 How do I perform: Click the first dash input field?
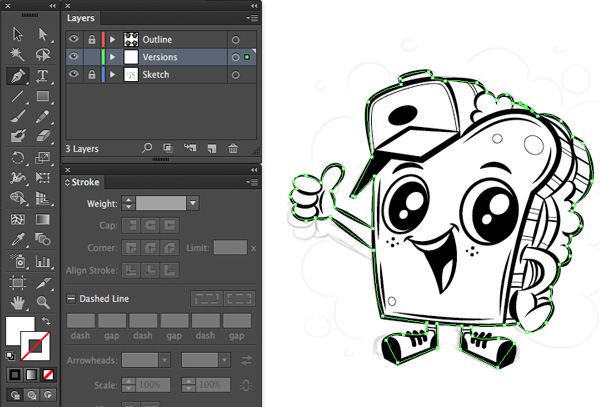(x=81, y=320)
